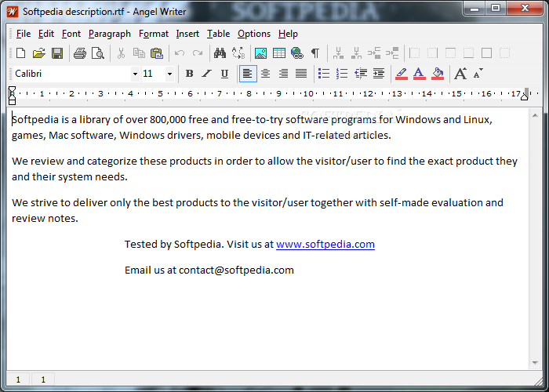The height and width of the screenshot is (392, 549).
Task: Insert a table using the grid icon
Action: coord(279,53)
